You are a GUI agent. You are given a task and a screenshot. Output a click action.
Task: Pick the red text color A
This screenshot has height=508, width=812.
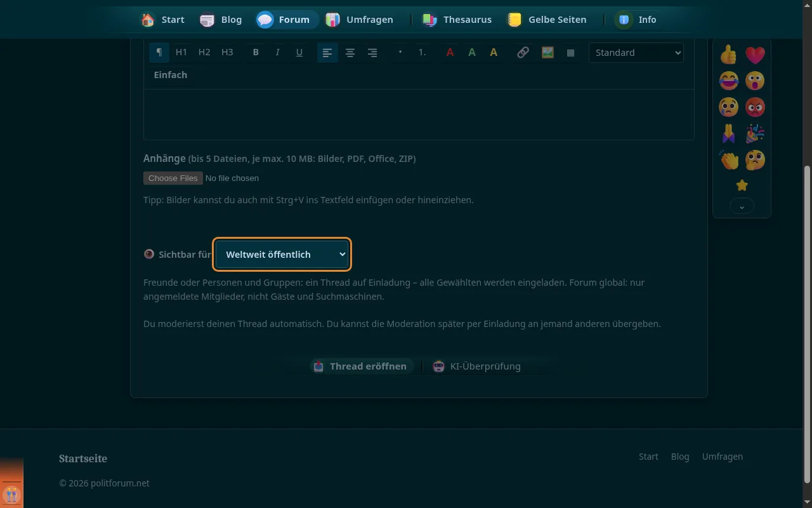450,53
